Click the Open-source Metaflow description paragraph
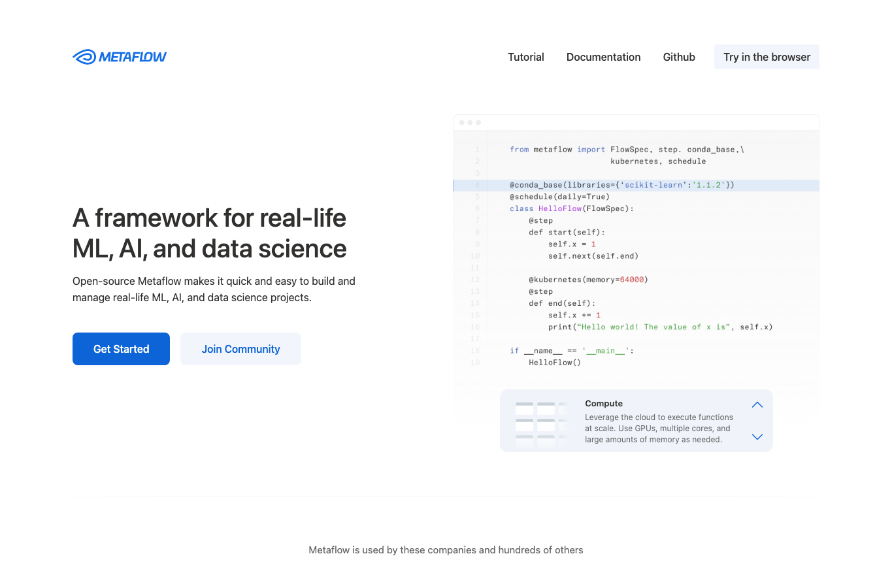892x588 pixels. pyautogui.click(x=214, y=289)
